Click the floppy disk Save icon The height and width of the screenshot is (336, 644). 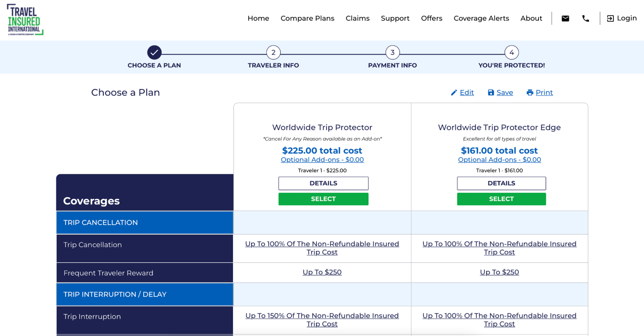(x=491, y=93)
